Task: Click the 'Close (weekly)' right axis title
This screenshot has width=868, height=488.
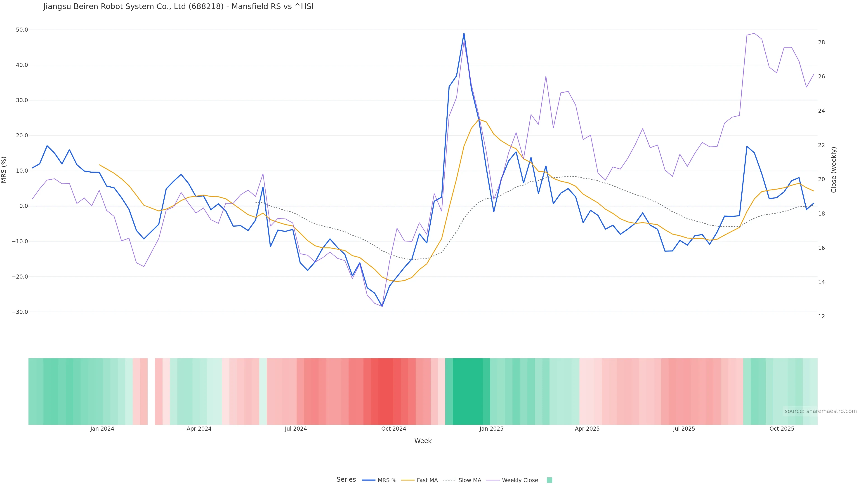Action: pyautogui.click(x=834, y=170)
